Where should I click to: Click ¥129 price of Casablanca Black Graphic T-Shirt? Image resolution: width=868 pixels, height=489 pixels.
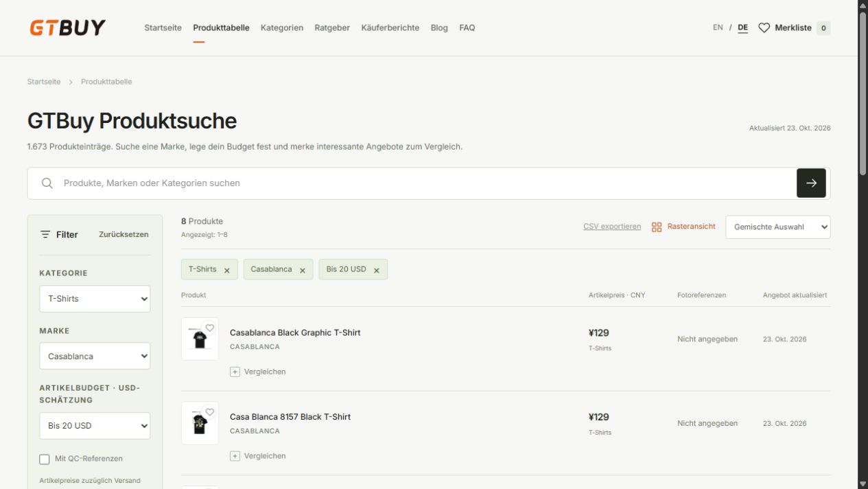(599, 333)
